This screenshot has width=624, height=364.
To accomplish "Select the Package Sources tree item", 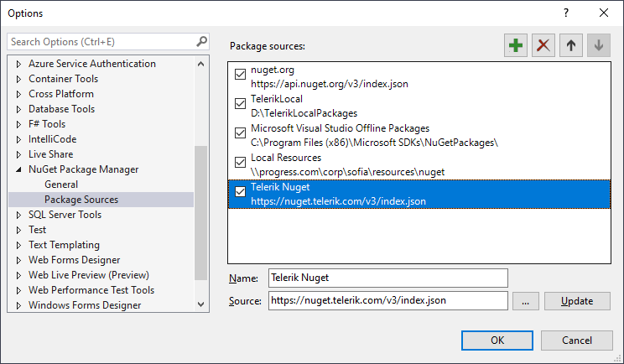I will point(81,200).
